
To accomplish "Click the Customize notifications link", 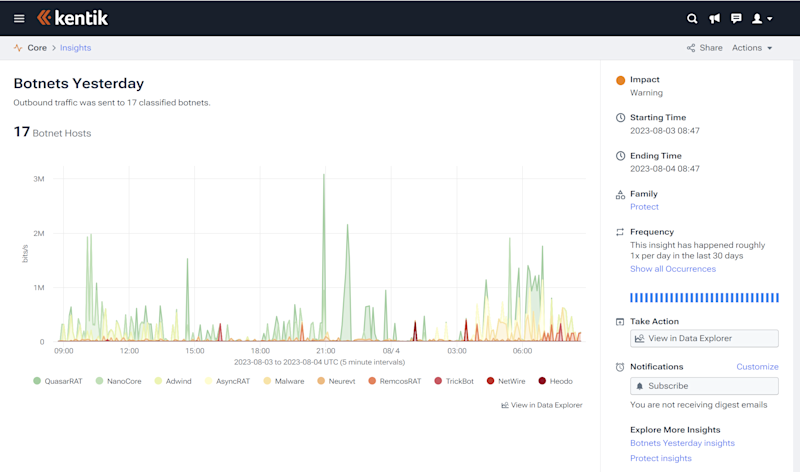I will 757,367.
